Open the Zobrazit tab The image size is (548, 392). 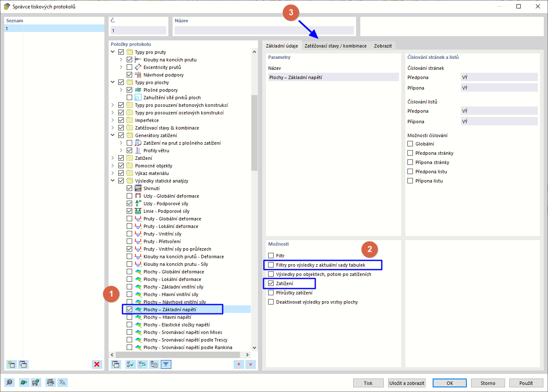click(383, 46)
